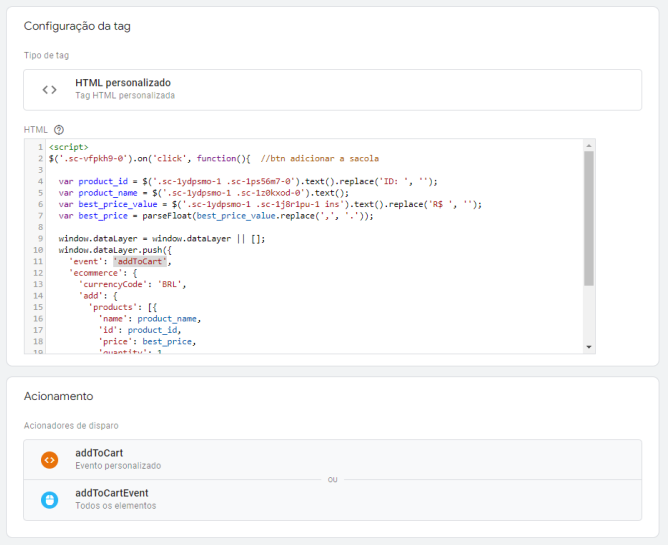The width and height of the screenshot is (668, 545).
Task: Click the Acionamento section heading
Action: (58, 396)
